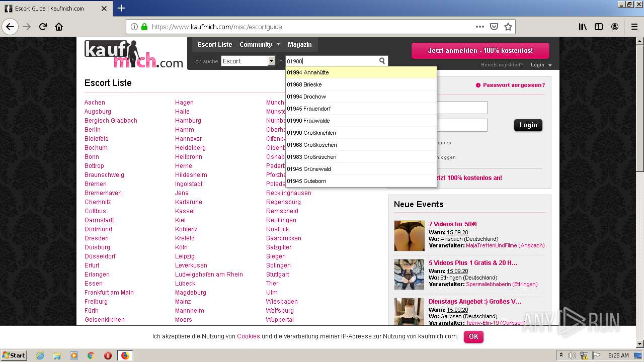Click Jetzt anmelden - 100% kostenlos button

click(x=480, y=51)
